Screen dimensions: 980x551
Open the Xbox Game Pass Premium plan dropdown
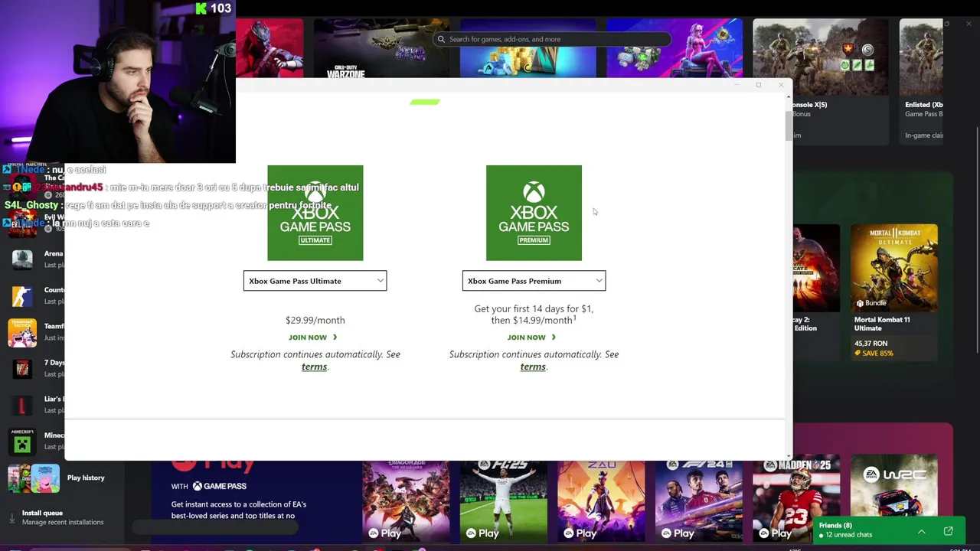point(534,281)
